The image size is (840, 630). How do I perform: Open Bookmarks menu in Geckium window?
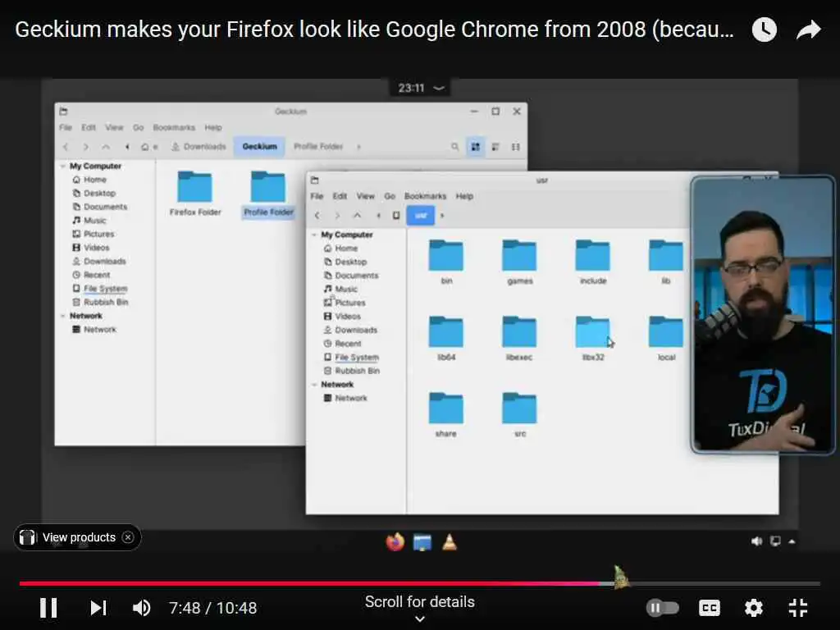174,127
